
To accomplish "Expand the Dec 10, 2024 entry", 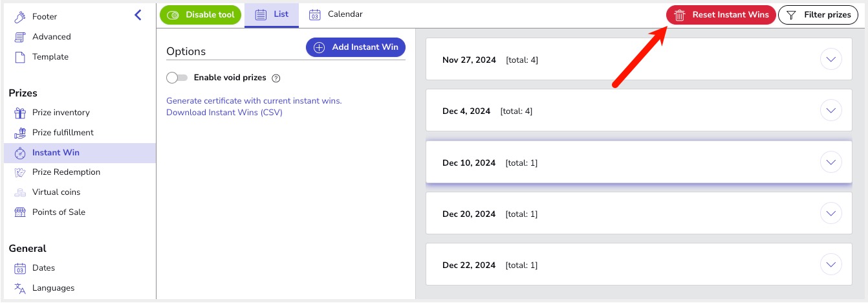I will pos(831,163).
